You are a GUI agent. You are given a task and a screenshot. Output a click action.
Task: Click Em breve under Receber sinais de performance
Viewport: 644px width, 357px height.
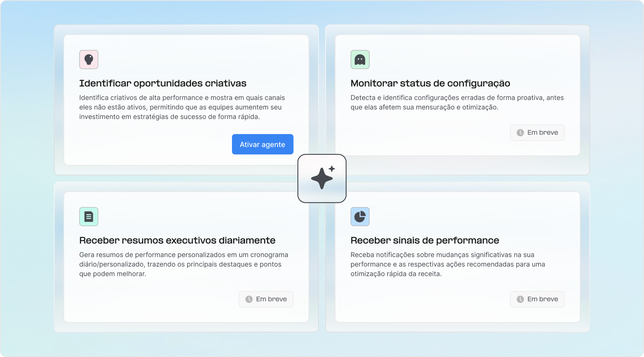tap(537, 299)
